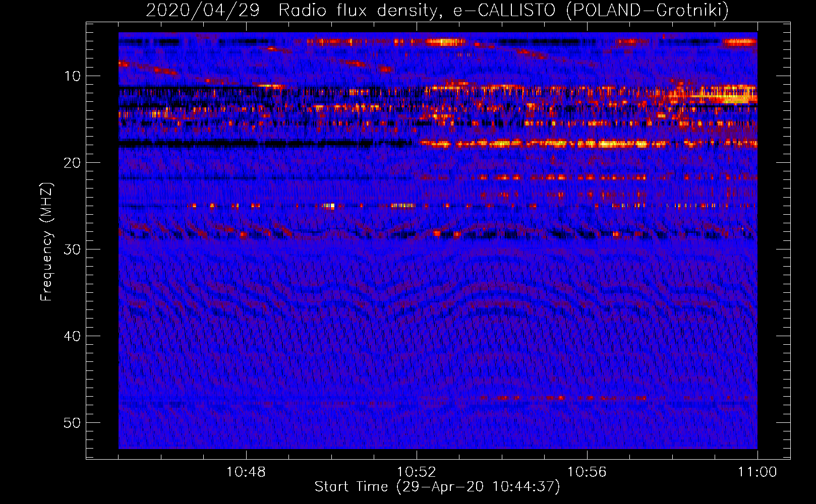
Task: Click the 'Frequency (MHZ)' axis label
Action: (46, 242)
